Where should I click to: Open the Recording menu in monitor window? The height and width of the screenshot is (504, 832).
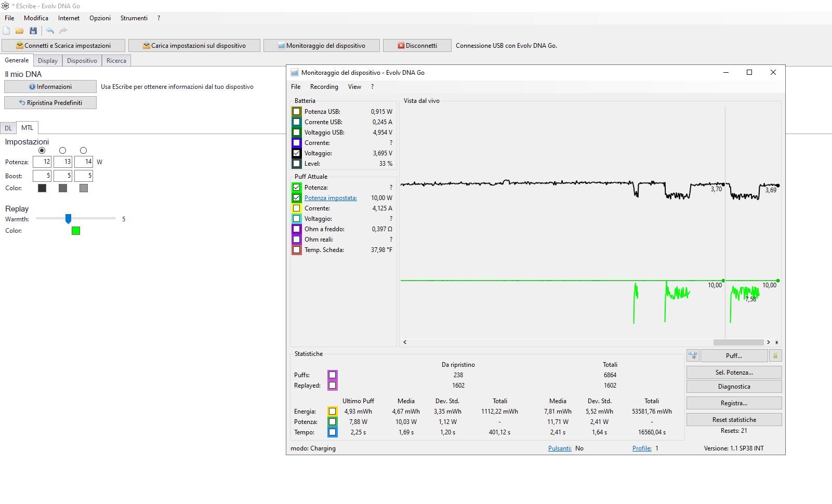click(324, 87)
